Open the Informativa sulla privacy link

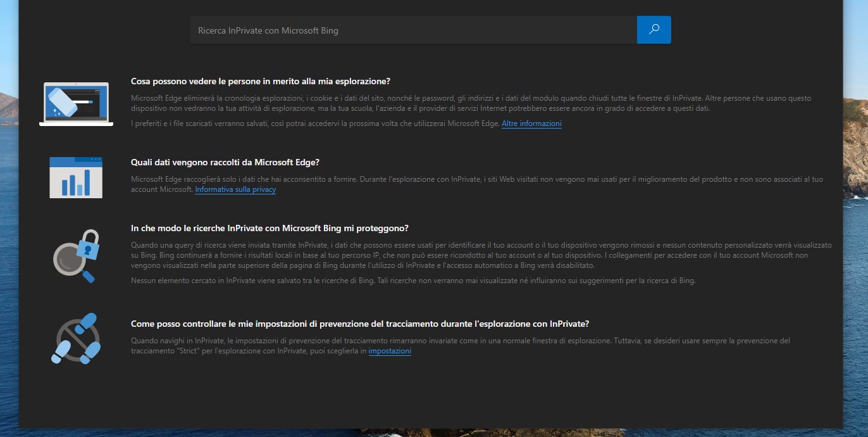tap(235, 189)
